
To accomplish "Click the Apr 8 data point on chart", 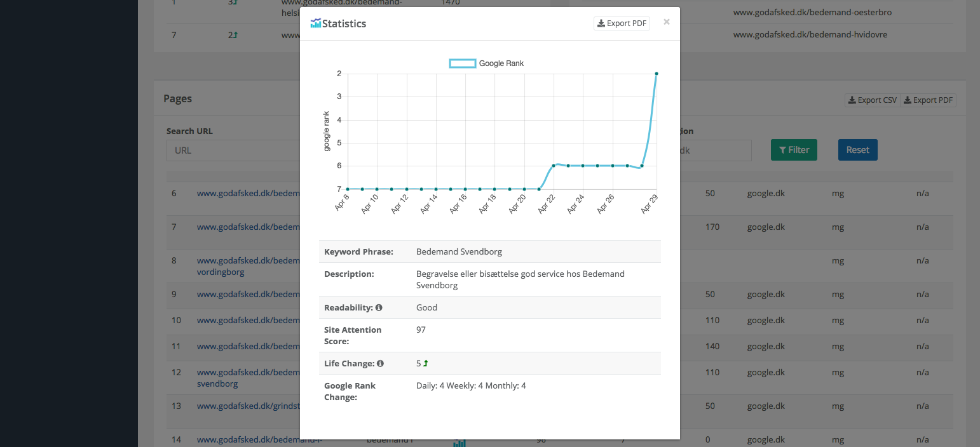I will [x=348, y=189].
